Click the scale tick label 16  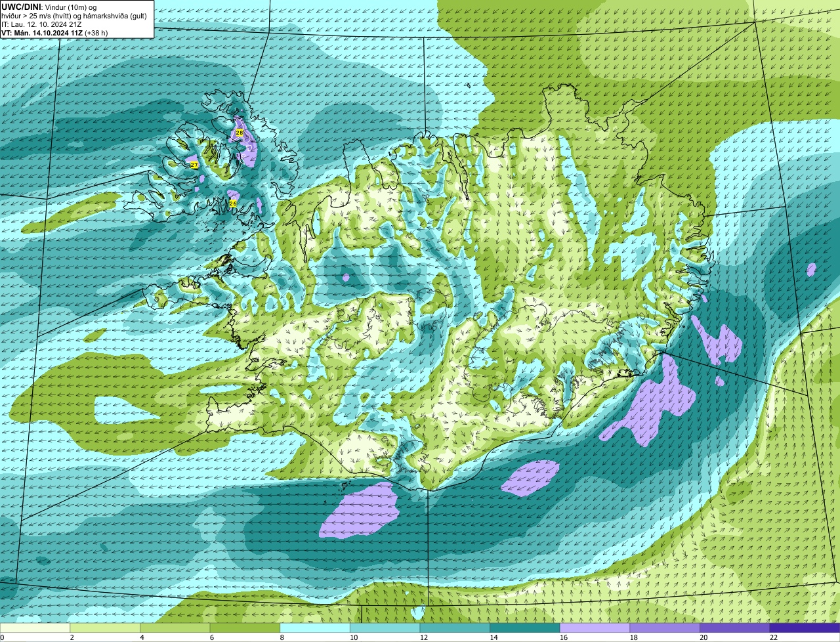click(x=563, y=637)
